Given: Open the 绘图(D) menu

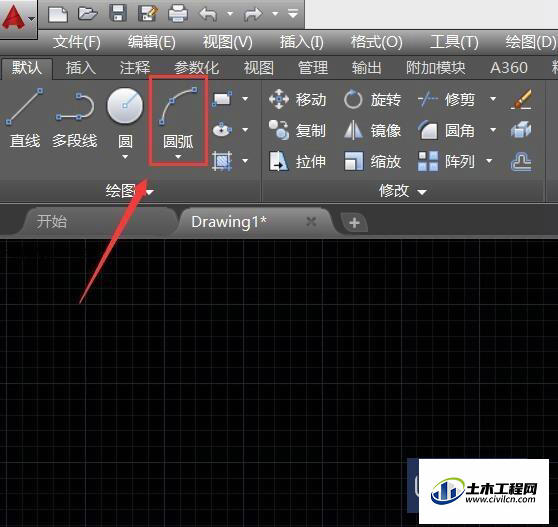Looking at the screenshot, I should coord(530,42).
